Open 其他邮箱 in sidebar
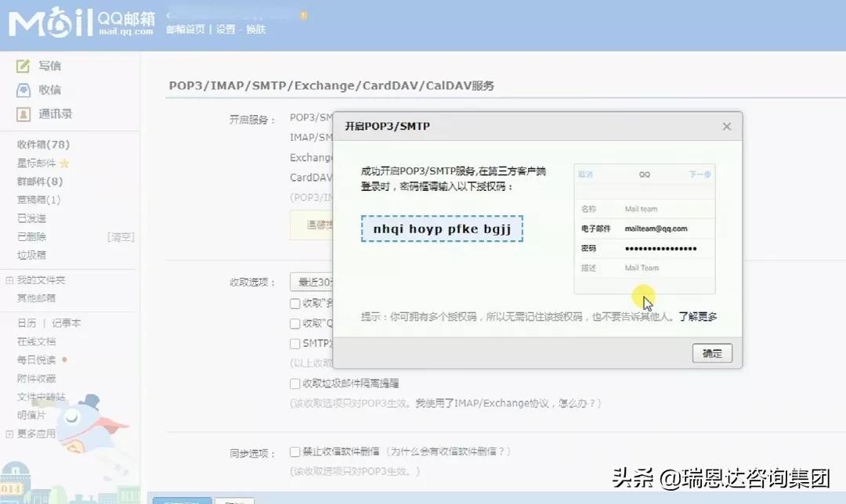Image resolution: width=846 pixels, height=504 pixels. 36,297
